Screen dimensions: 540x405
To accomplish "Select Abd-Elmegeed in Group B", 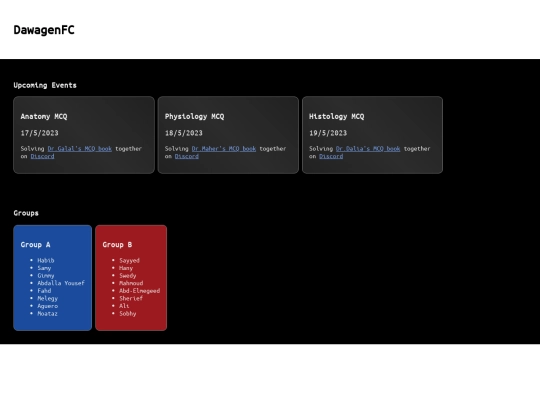I will 139,291.
